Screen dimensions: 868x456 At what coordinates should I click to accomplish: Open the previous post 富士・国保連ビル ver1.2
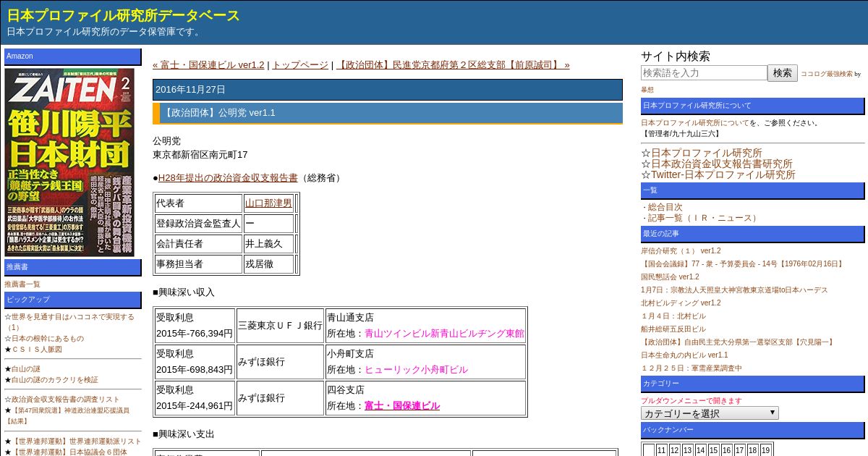coord(208,64)
